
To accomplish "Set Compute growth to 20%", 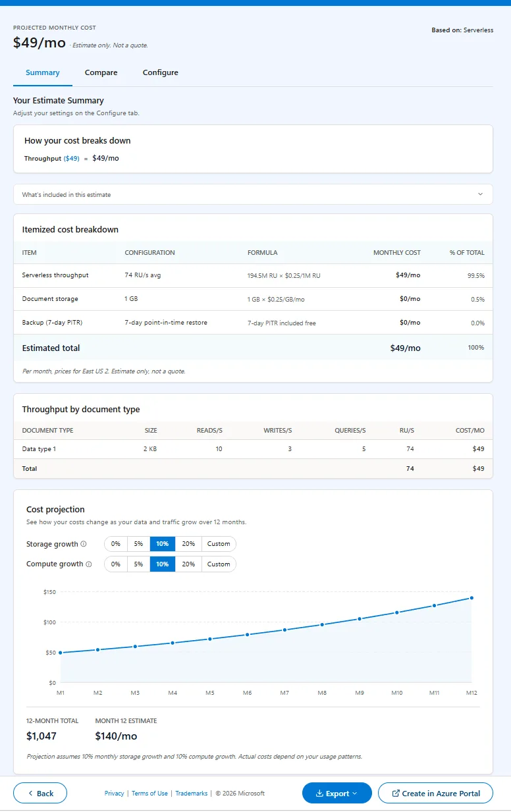I will pyautogui.click(x=188, y=564).
